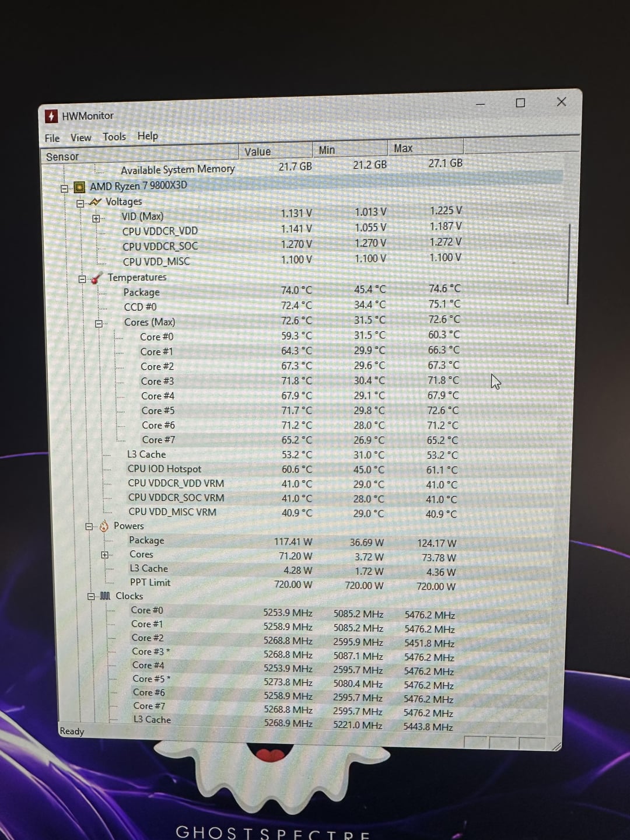Click the Min column header
The width and height of the screenshot is (630, 840).
click(350, 149)
